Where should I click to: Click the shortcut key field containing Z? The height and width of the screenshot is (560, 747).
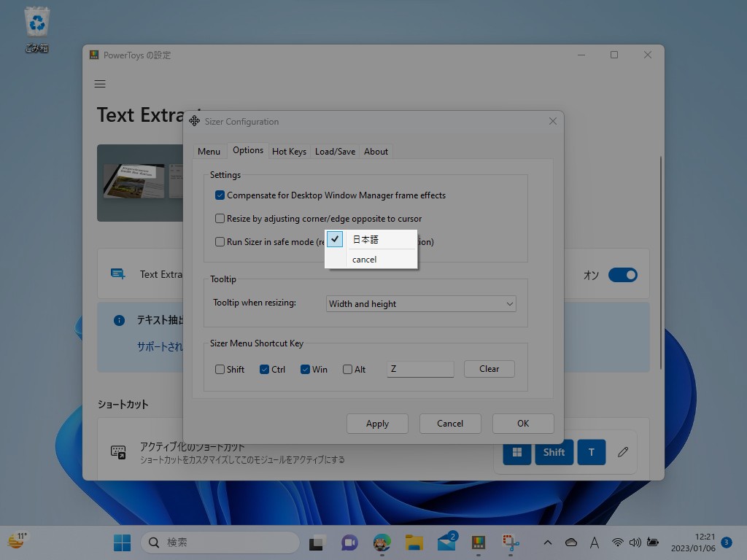click(x=420, y=369)
